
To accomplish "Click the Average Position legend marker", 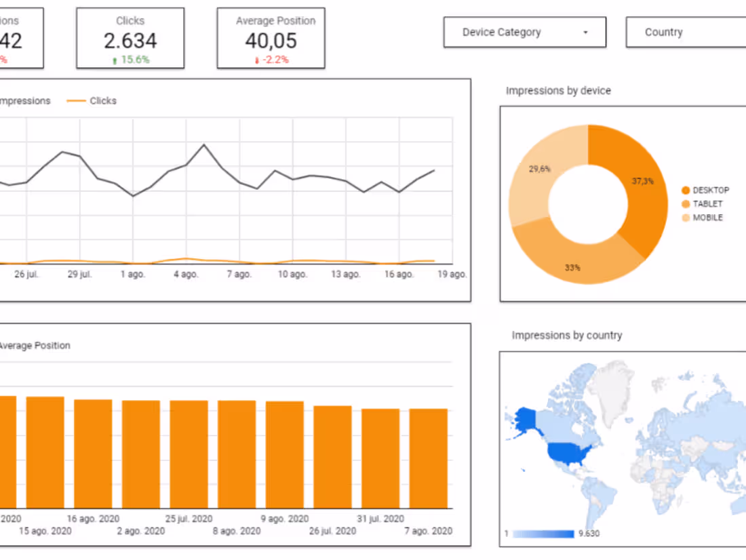I will tap(2, 345).
